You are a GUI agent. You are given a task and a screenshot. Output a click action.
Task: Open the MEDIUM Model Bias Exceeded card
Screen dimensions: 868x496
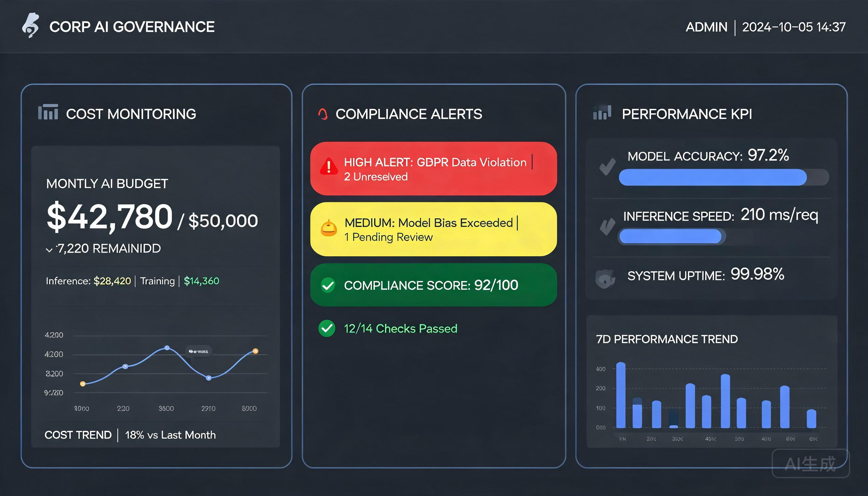[433, 229]
